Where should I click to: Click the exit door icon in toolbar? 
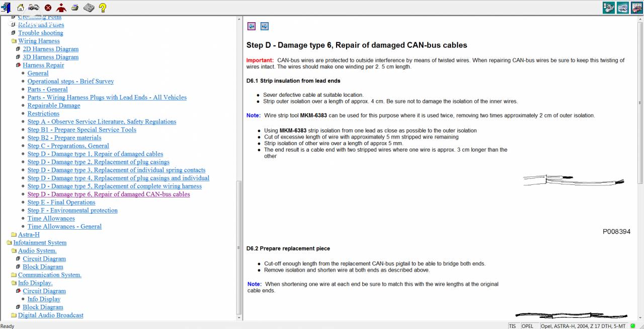pos(6,8)
